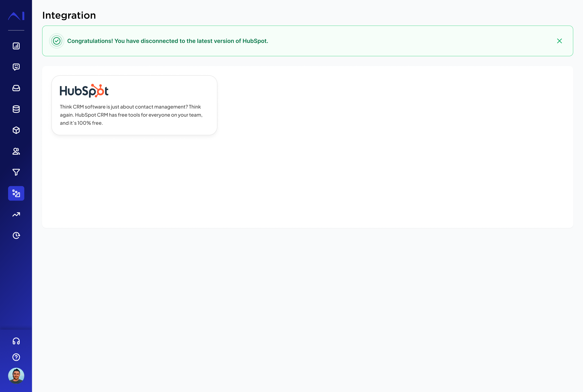Image resolution: width=583 pixels, height=392 pixels.
Task: Dismiss the HubSpot disconnected notification
Action: point(560,41)
